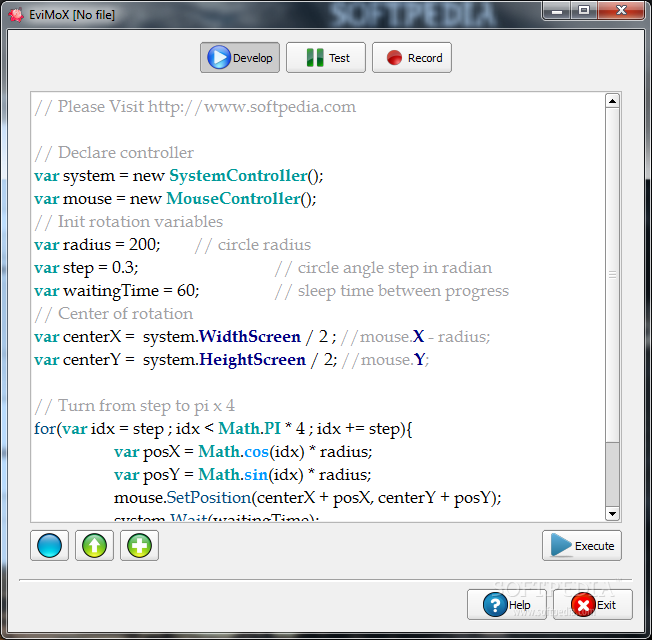Click the '// Declare controller' comment
This screenshot has width=652, height=640.
coord(114,153)
